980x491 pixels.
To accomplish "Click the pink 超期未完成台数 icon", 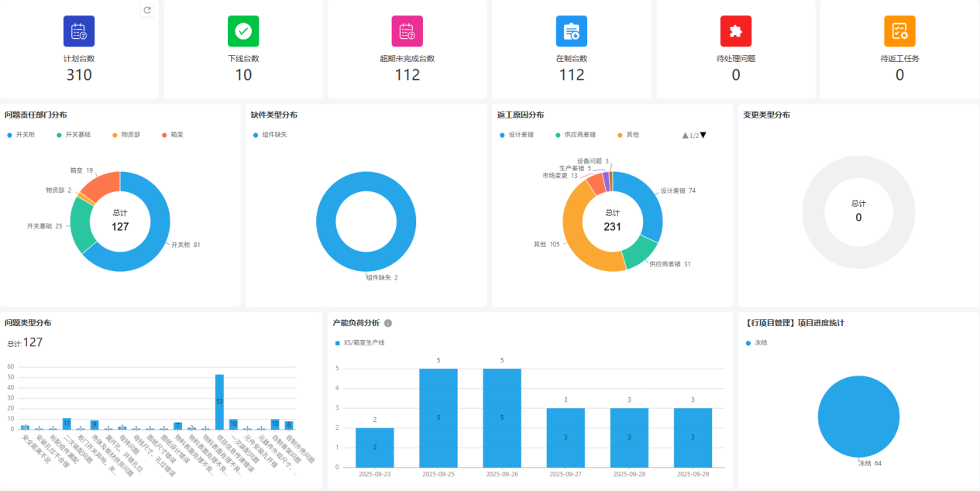I will tap(407, 31).
